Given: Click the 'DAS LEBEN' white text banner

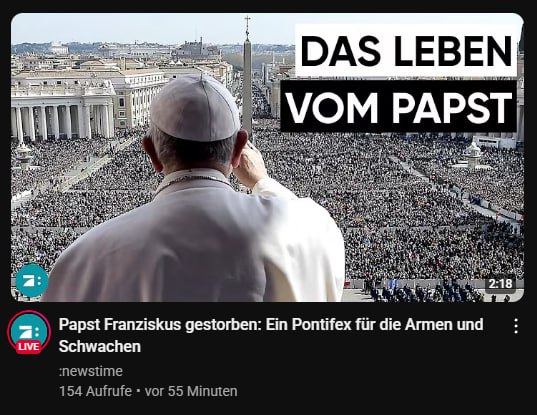Looking at the screenshot, I should 405,50.
